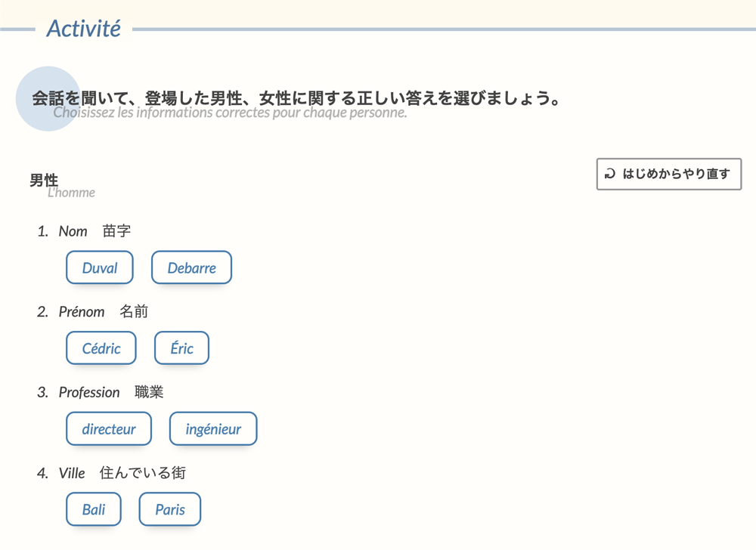Click the 男性 section label
Viewport: 756px width, 550px height.
coord(44,180)
